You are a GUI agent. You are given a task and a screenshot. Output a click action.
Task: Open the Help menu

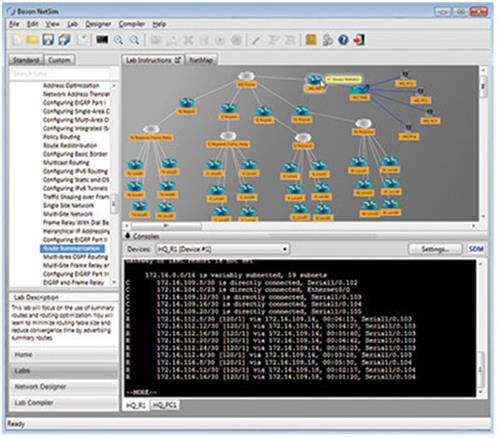click(159, 24)
